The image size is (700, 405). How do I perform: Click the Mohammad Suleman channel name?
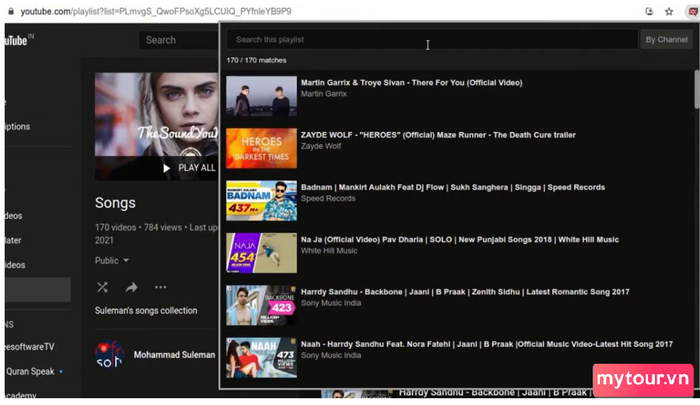[174, 355]
